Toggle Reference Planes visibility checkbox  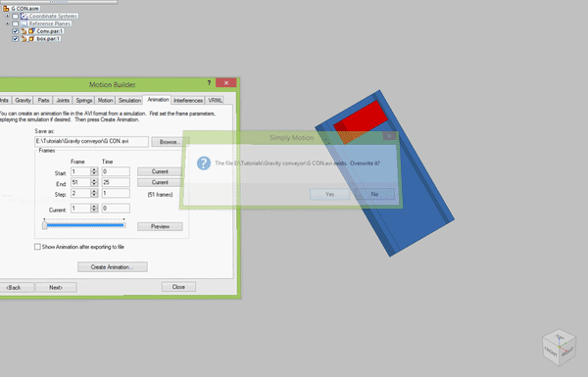15,24
